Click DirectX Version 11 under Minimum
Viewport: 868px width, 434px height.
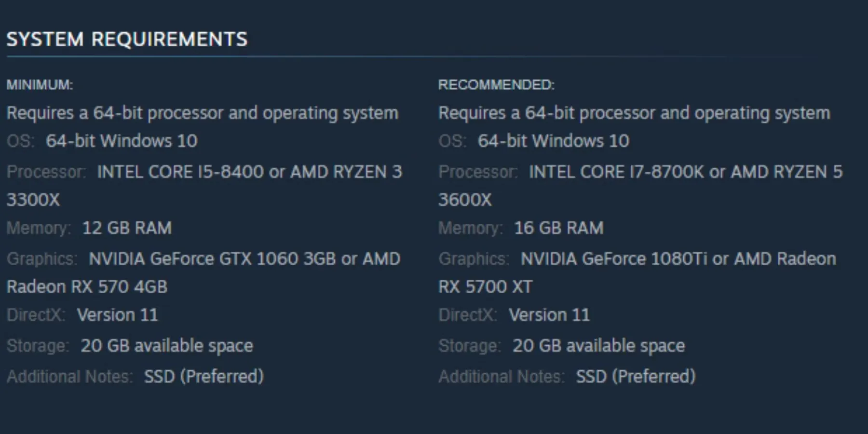[117, 315]
